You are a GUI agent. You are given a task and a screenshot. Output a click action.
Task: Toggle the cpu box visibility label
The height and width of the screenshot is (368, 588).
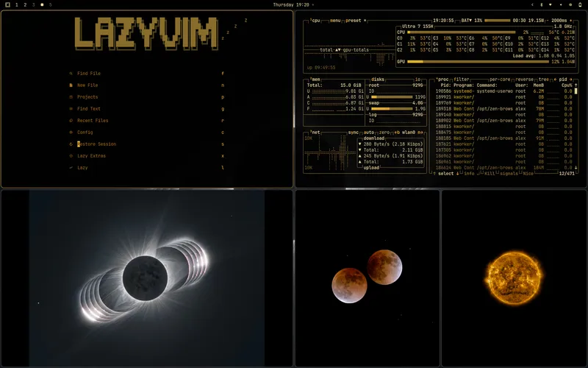pos(315,21)
